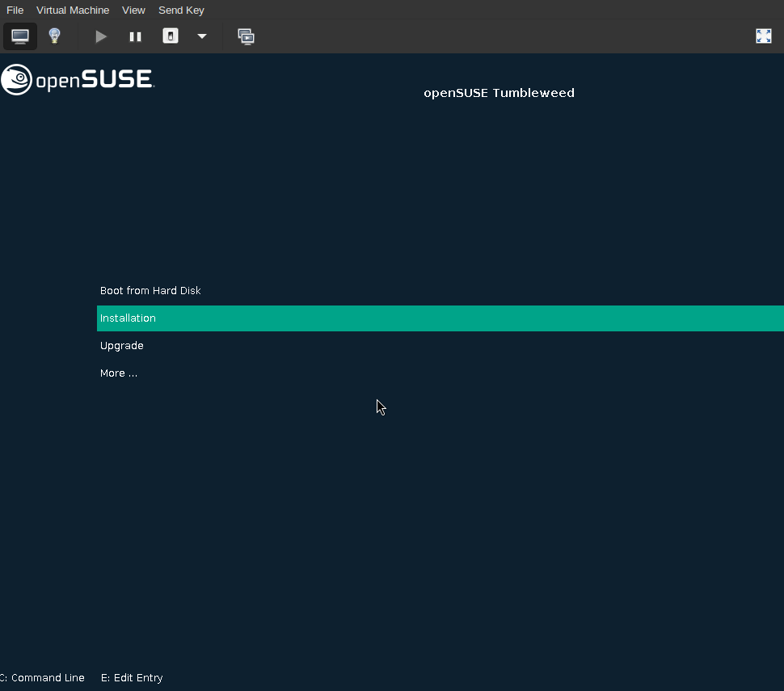Open the virtual machine snapshots view
Screen dimensions: 784x691
pos(246,36)
